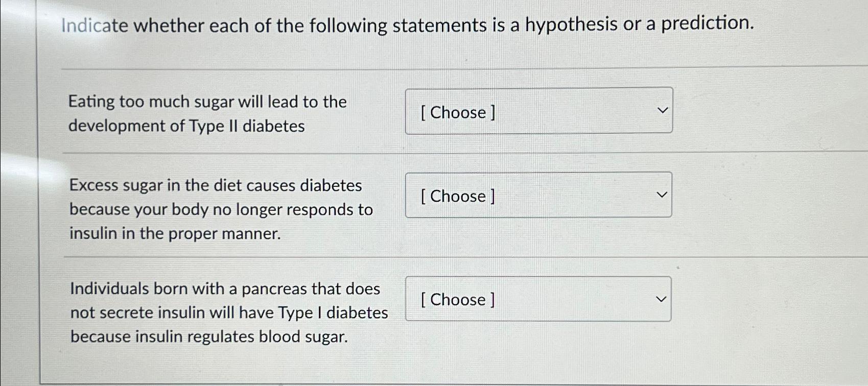This screenshot has width=868, height=386.
Task: Click the chevron on the second answer box
Action: coord(662,194)
